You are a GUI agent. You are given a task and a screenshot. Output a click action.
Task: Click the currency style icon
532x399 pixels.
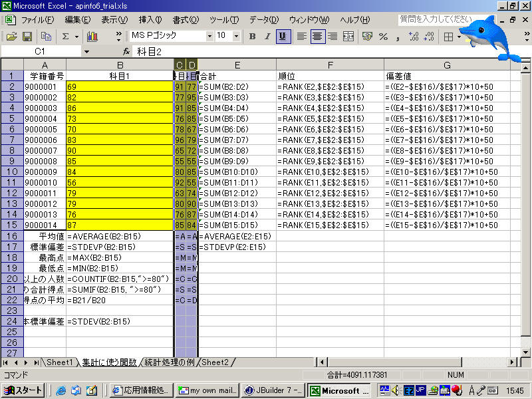366,36
